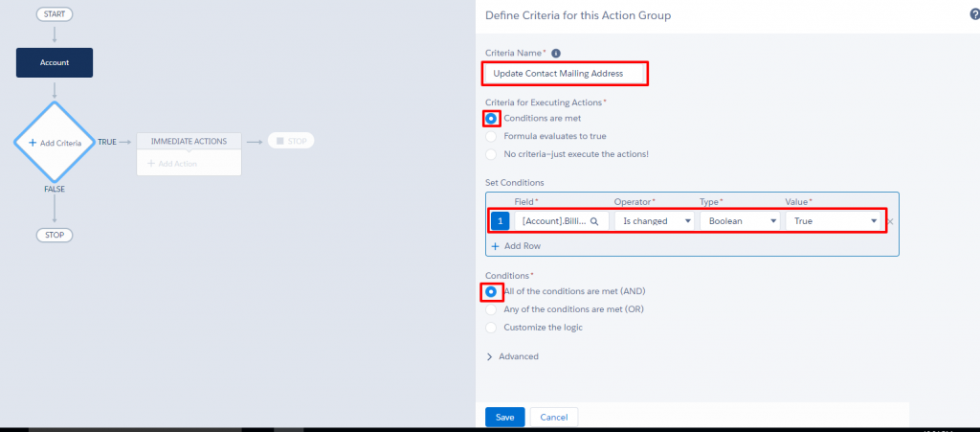Click the 'Set Conditions' heading text

(514, 183)
